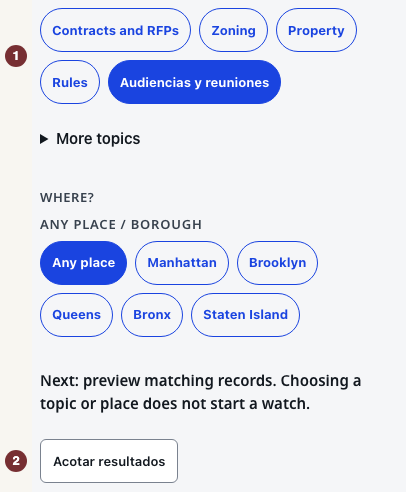The width and height of the screenshot is (406, 492).
Task: Select the Any place option
Action: point(83,263)
